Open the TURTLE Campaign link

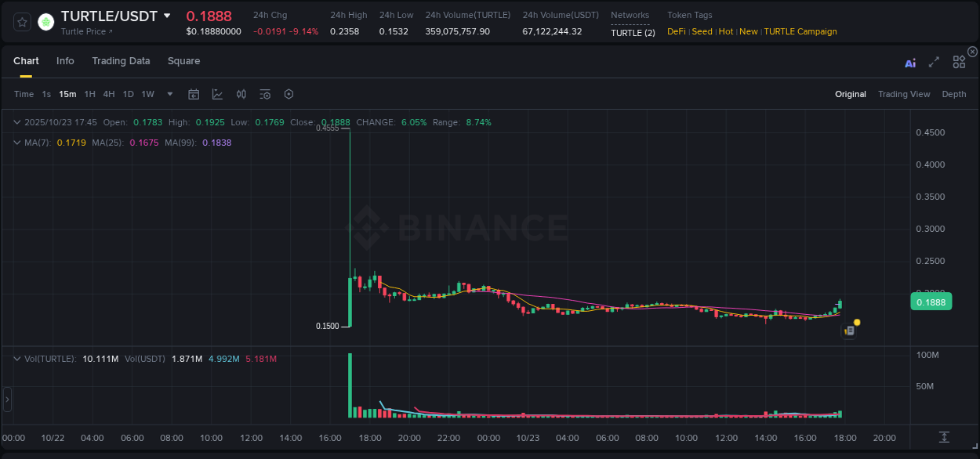tap(800, 31)
